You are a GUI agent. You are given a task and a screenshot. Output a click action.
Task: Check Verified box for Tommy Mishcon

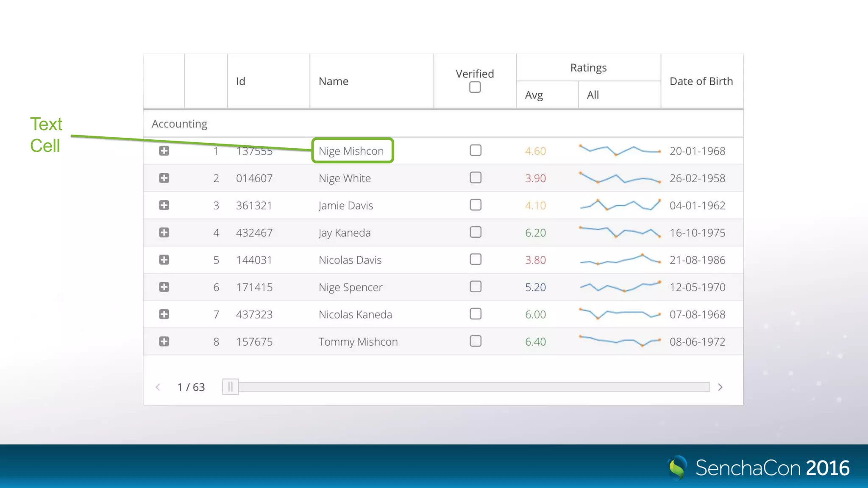click(x=476, y=341)
